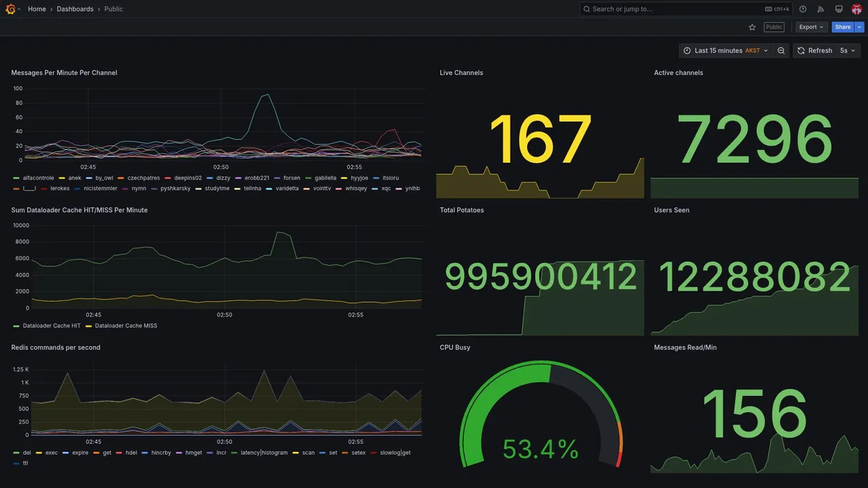The height and width of the screenshot is (488, 868).
Task: Expand the 5s refresh interval dropdown
Action: (848, 51)
